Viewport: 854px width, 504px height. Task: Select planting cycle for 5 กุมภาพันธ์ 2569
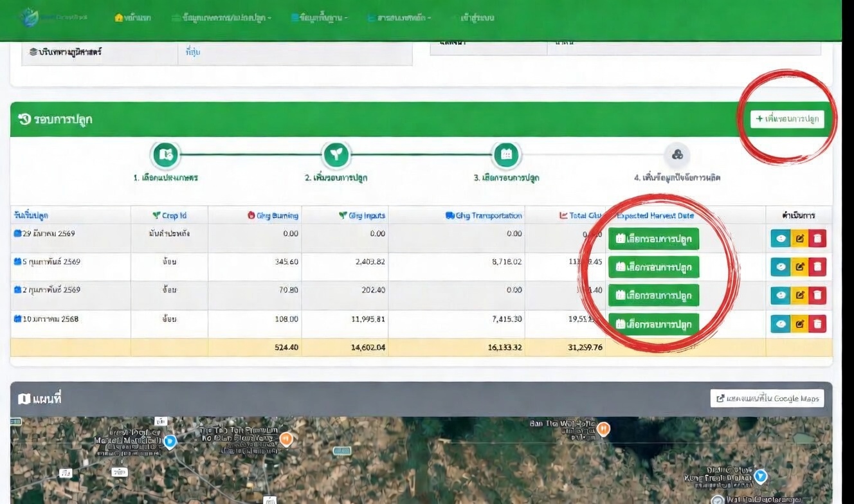tap(653, 267)
